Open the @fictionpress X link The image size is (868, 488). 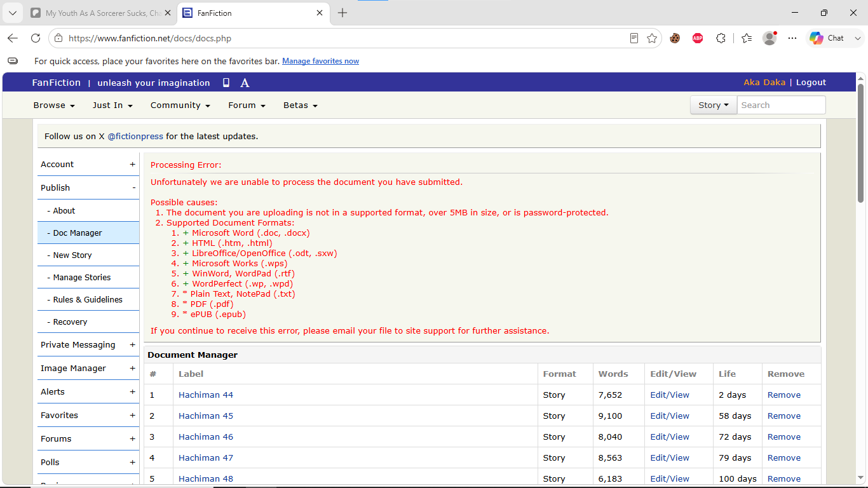(135, 137)
